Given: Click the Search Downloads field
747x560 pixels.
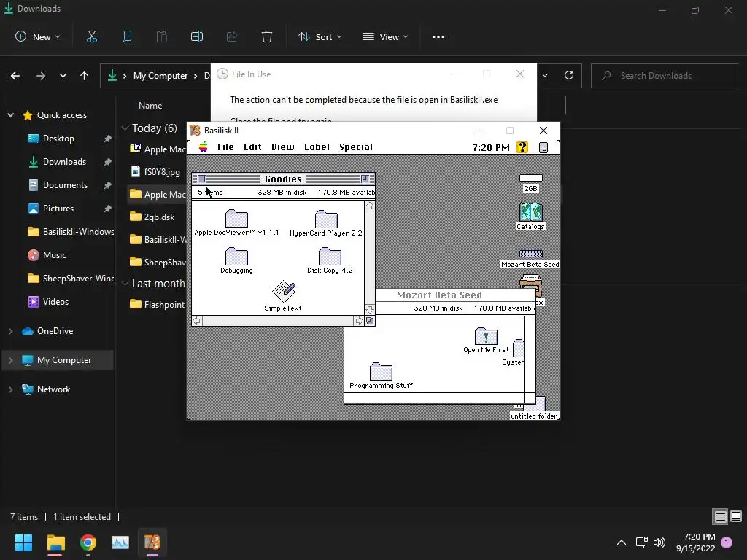Looking at the screenshot, I should [x=664, y=76].
